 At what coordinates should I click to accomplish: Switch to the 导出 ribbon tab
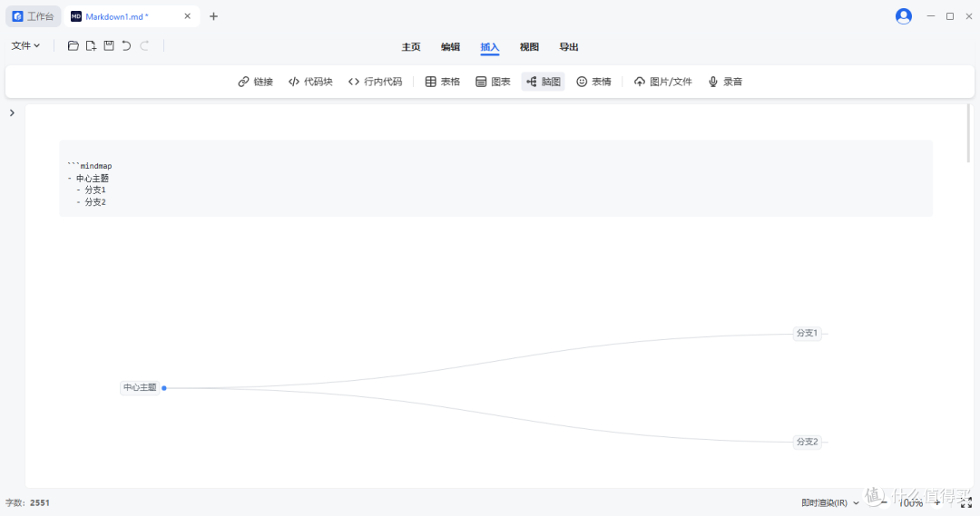[x=569, y=47]
